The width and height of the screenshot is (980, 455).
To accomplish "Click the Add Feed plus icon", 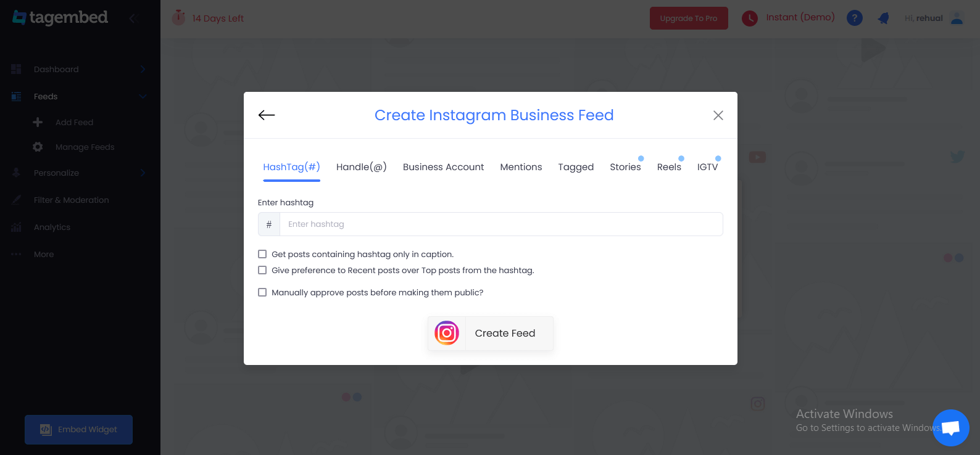I will (38, 122).
